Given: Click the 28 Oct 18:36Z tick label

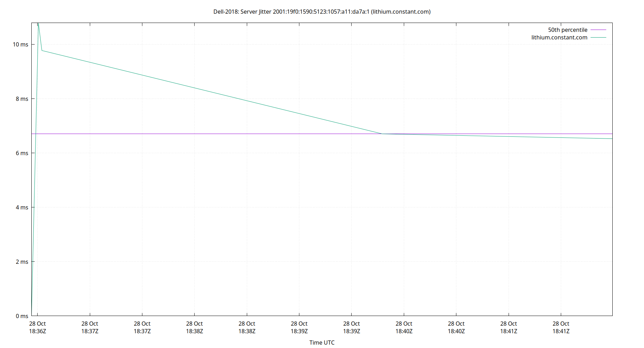Looking at the screenshot, I should (x=38, y=327).
